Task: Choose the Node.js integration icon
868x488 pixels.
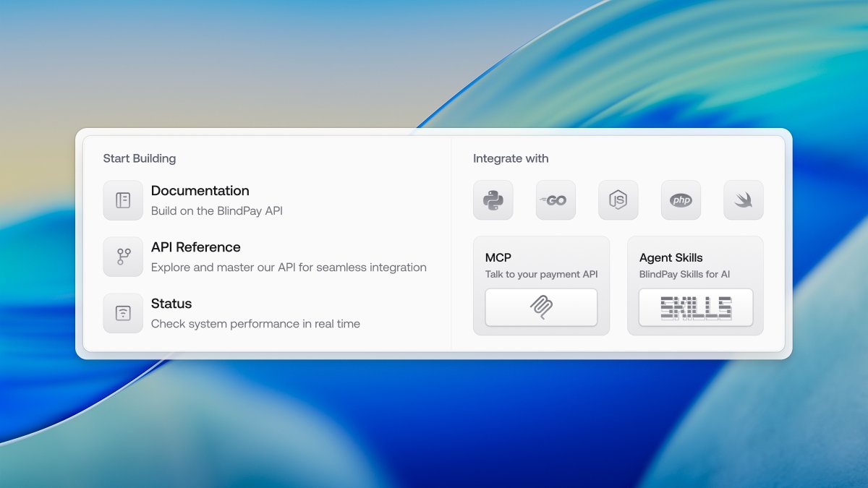Action: tap(618, 200)
